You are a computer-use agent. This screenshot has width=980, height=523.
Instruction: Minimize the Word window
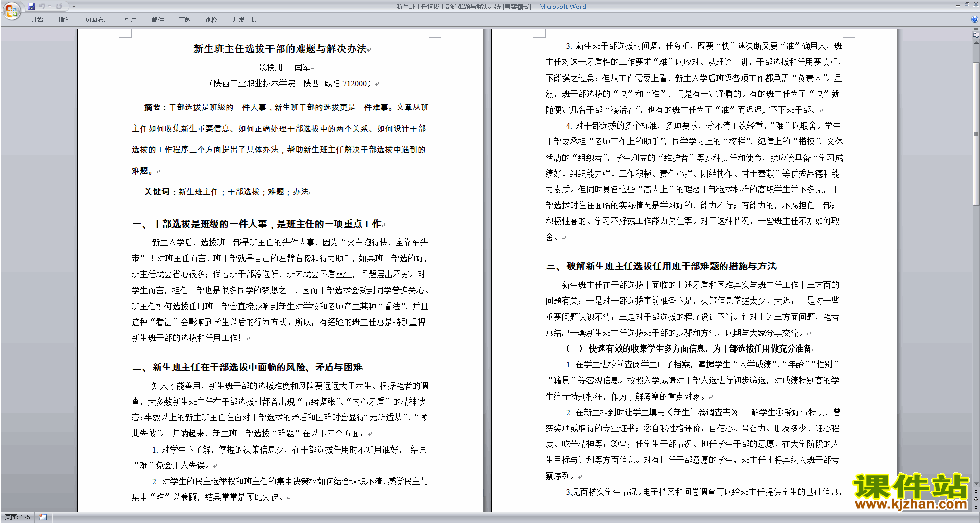[958, 5]
